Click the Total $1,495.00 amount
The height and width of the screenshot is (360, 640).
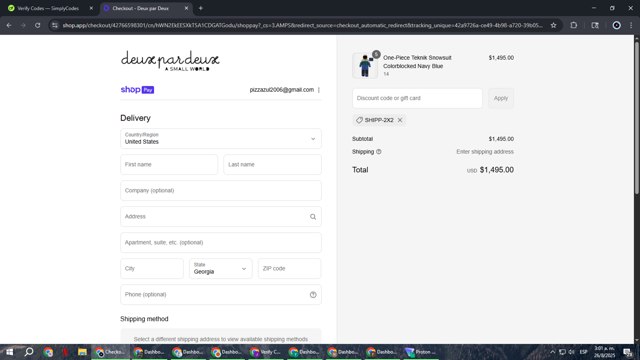(x=496, y=170)
